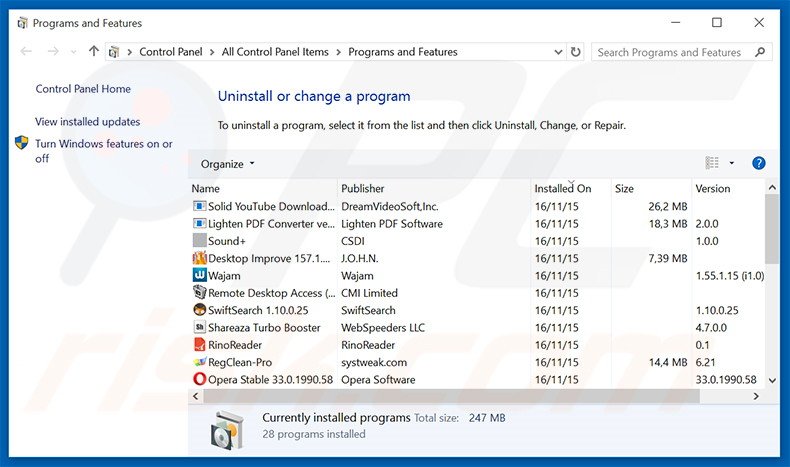Open the Organize dropdown menu
The image size is (790, 467).
227,164
